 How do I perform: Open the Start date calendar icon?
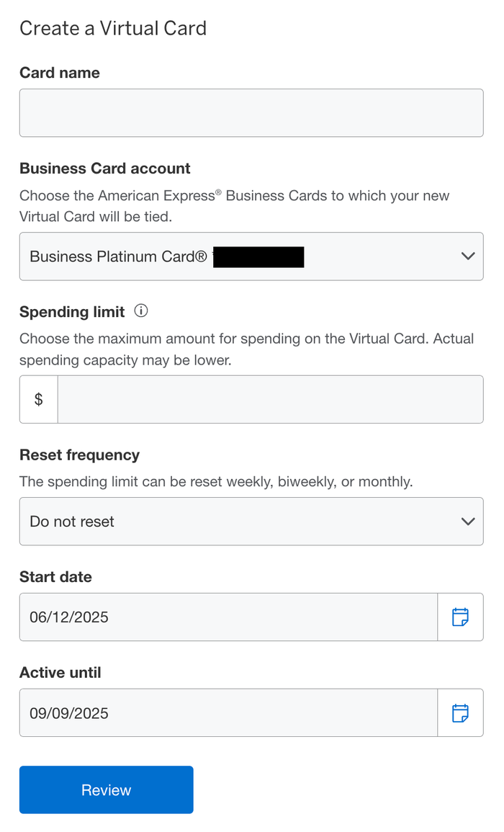coord(460,617)
